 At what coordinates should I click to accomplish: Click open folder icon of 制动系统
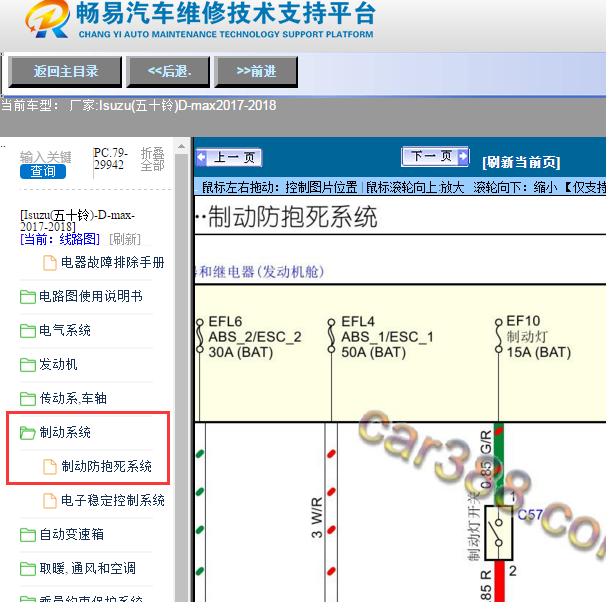tap(27, 433)
